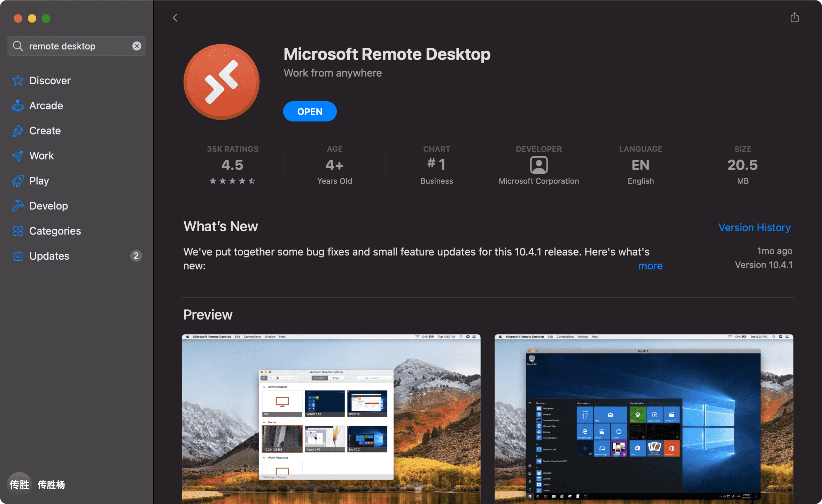
Task: Click the Business chart category label
Action: click(x=436, y=181)
